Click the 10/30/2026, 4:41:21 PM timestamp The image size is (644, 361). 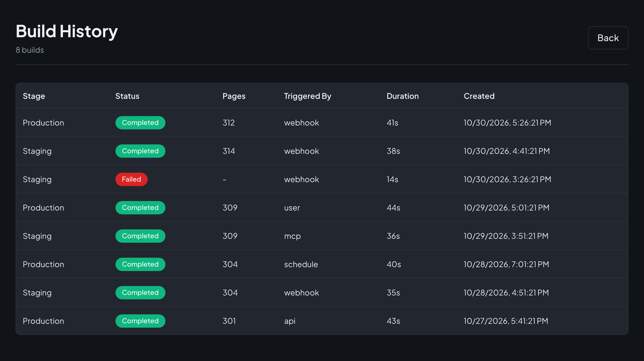tap(507, 151)
